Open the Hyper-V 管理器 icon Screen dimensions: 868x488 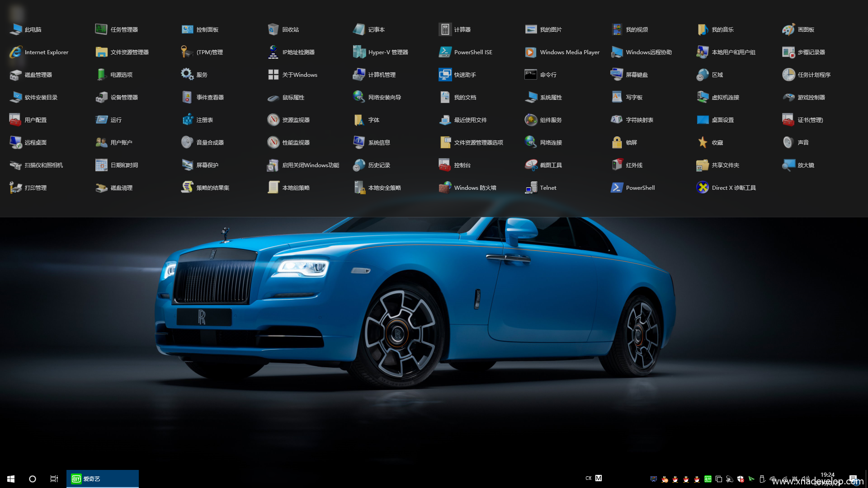pyautogui.click(x=359, y=52)
